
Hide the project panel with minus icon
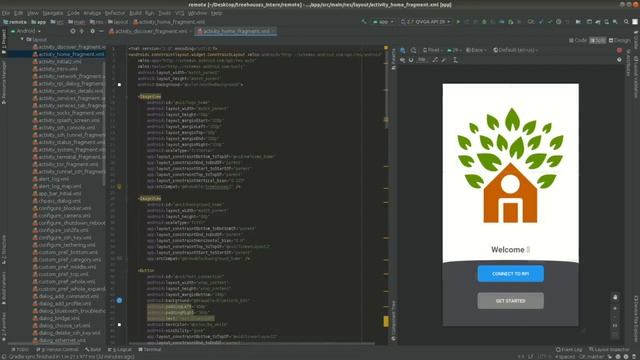pos(101,31)
